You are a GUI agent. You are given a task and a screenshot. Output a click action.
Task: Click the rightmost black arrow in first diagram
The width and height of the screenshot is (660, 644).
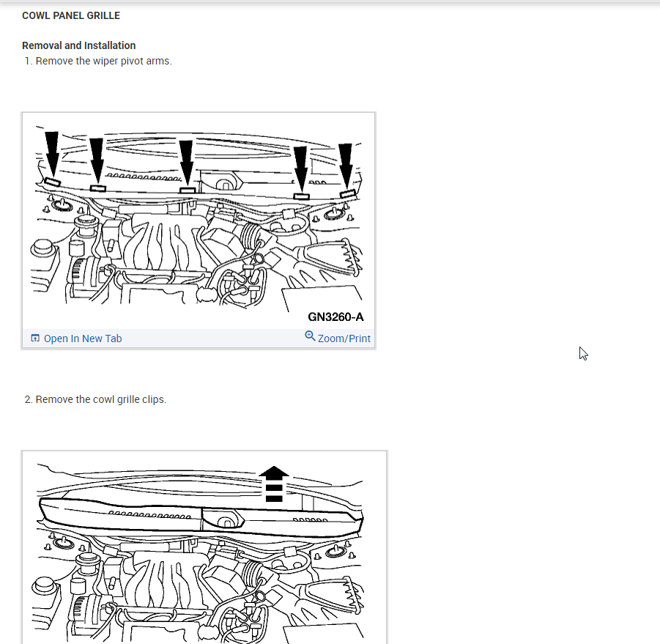(x=346, y=166)
